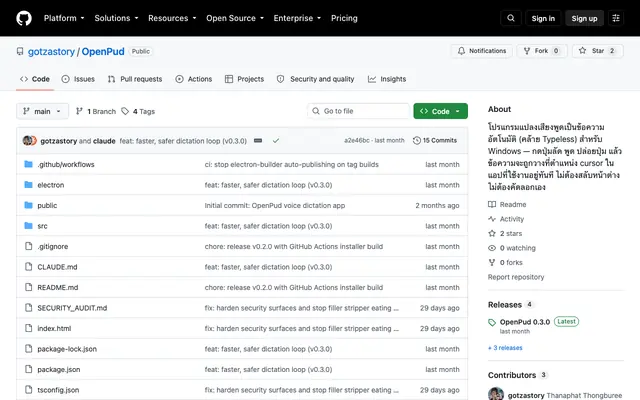640x400 pixels.
Task: Expand the Open Source menu
Action: (235, 18)
